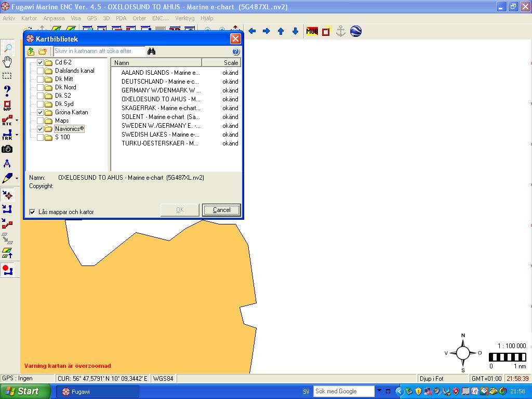Check the Maps folder checkbox

[40, 121]
